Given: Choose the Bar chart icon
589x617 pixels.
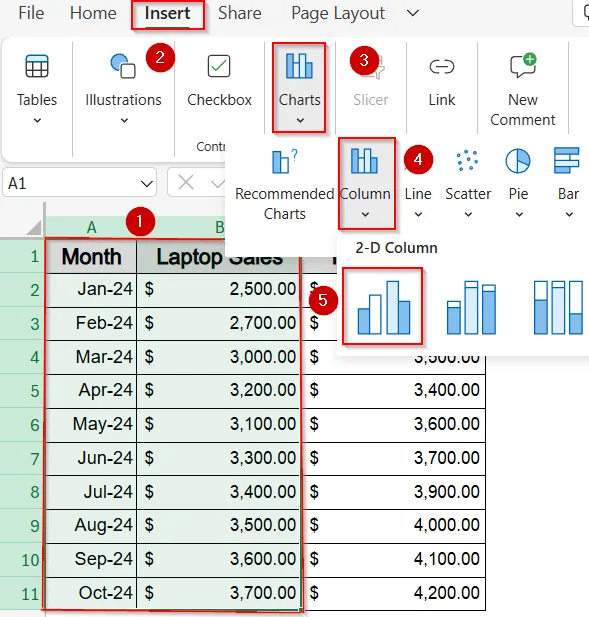Looking at the screenshot, I should point(567,161).
